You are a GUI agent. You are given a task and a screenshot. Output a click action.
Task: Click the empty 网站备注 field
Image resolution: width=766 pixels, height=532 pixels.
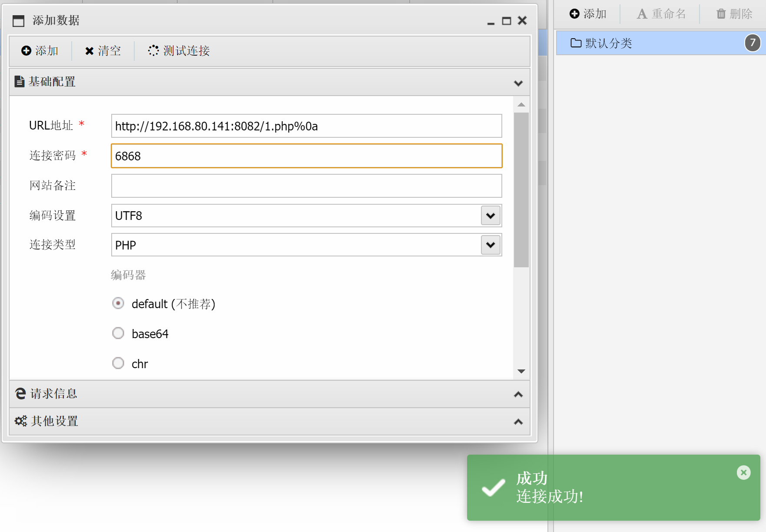pyautogui.click(x=307, y=186)
